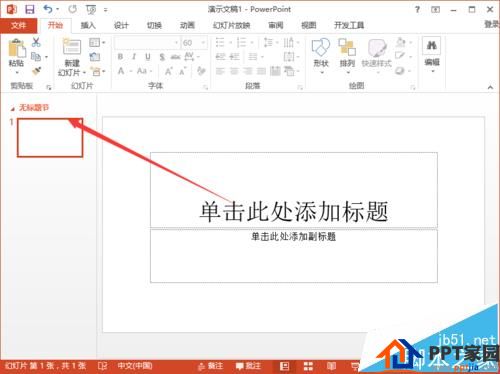
Task: Click the Save icon in quick access toolbar
Action: (x=30, y=9)
